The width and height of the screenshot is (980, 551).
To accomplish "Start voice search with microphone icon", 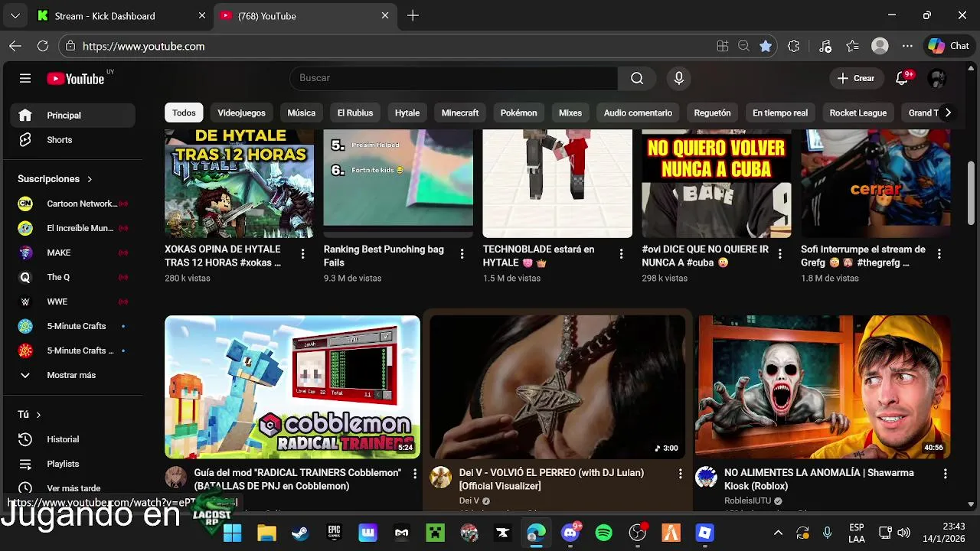I will [678, 78].
